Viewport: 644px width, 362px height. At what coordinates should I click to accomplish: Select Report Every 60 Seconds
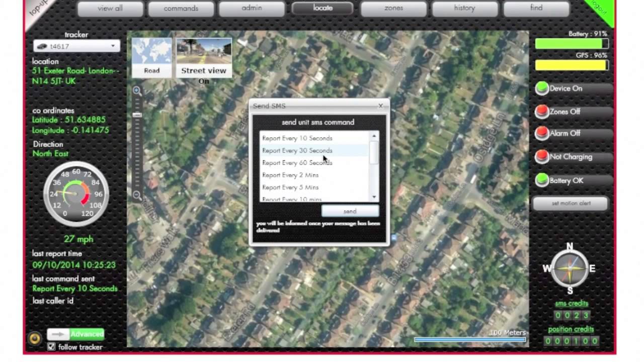(314, 163)
